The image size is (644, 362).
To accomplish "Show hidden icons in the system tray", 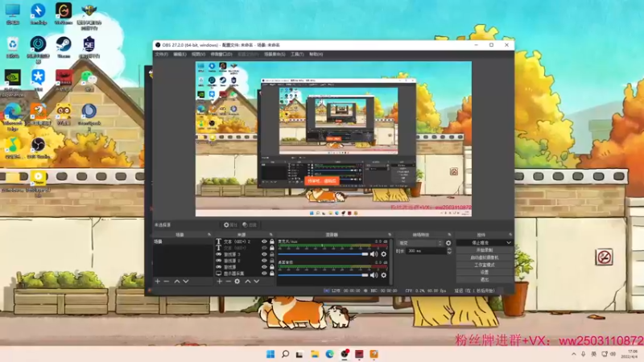I will 573,354.
